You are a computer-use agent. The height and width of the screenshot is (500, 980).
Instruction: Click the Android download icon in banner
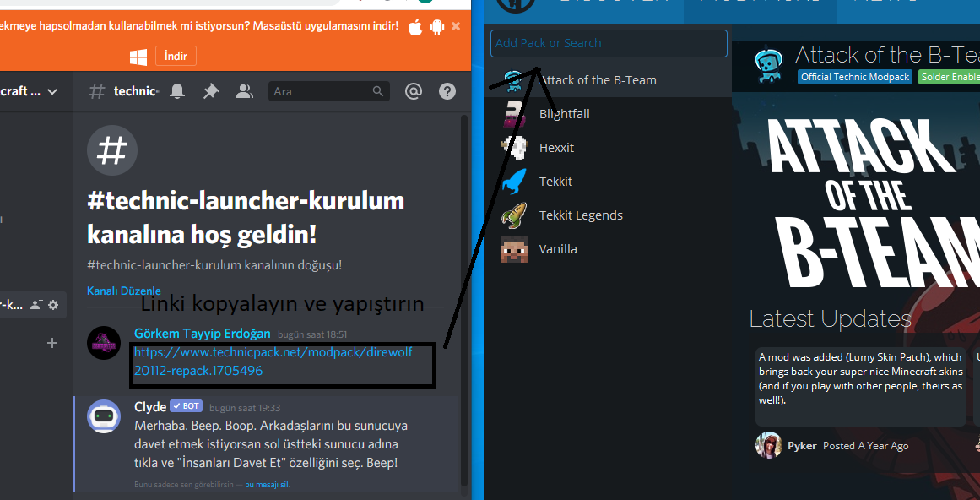click(x=437, y=27)
